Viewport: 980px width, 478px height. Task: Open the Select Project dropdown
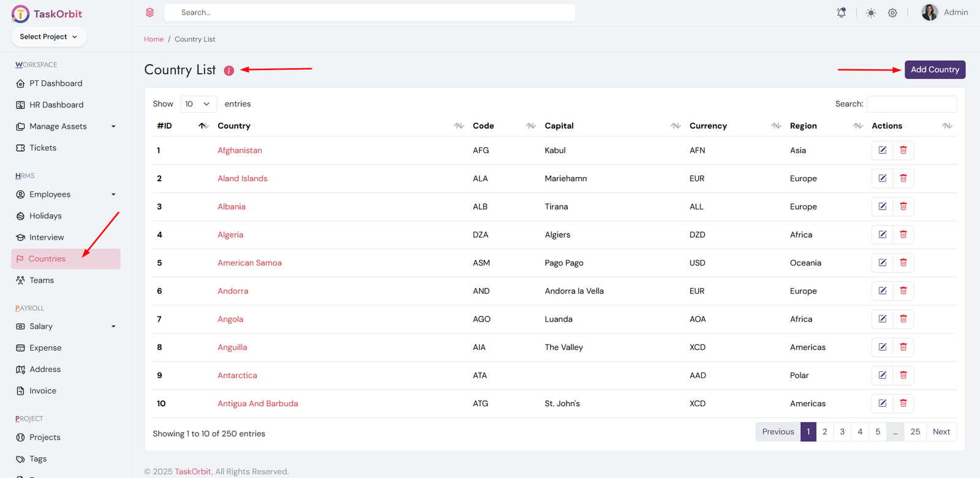click(x=48, y=37)
